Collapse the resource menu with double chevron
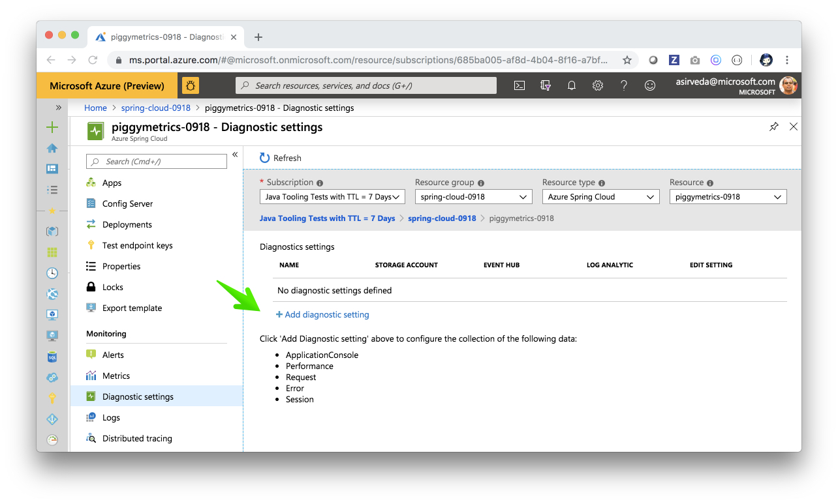This screenshot has height=504, width=838. pos(235,155)
